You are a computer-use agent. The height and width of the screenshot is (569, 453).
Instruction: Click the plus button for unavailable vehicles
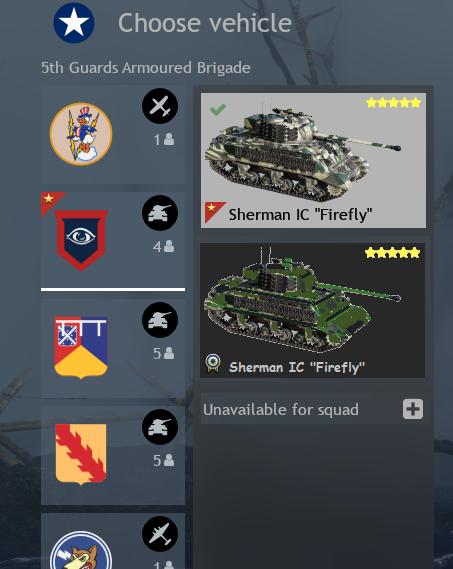tap(413, 409)
